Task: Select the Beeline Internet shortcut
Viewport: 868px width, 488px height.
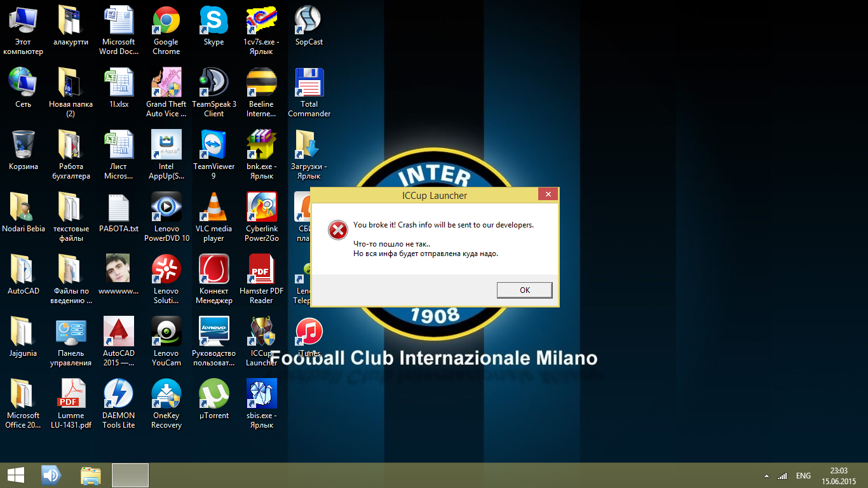Action: click(x=261, y=93)
